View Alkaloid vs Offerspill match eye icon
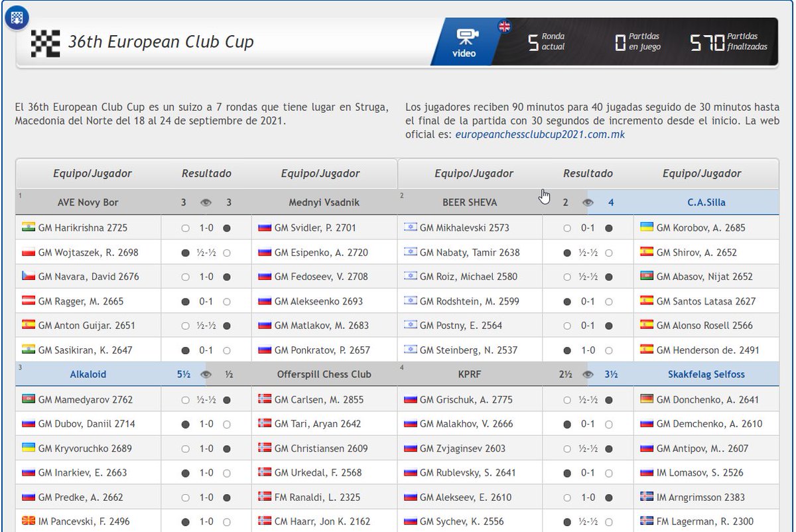Viewport: 796px width, 532px height. [x=206, y=374]
